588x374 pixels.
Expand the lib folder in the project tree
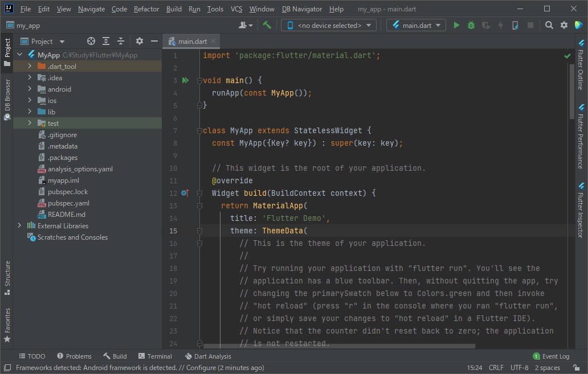click(x=30, y=112)
